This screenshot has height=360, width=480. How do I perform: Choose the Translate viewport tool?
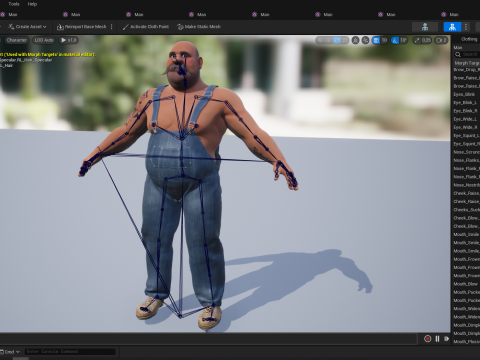click(x=329, y=40)
